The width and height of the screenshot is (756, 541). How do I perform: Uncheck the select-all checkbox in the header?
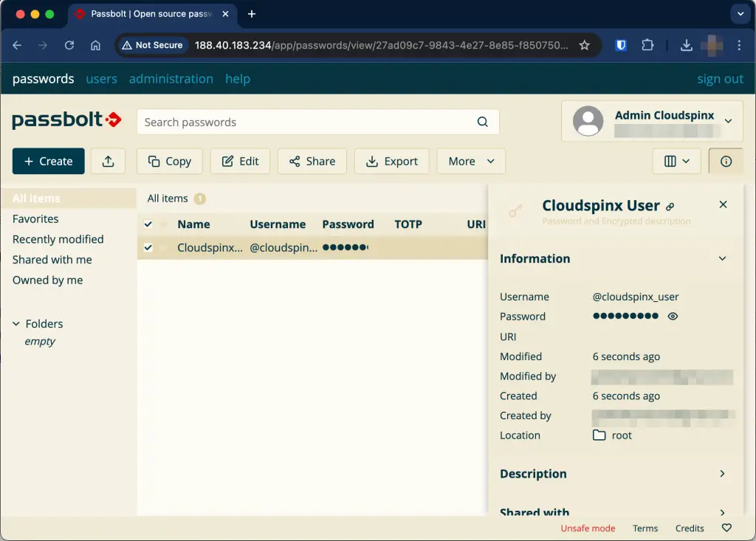[x=148, y=224]
